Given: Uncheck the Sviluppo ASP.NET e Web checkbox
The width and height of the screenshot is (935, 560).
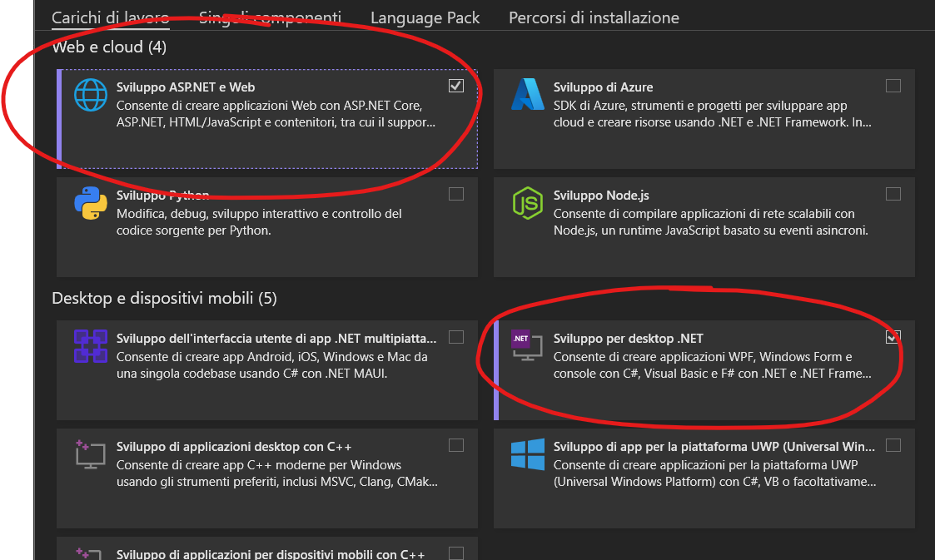Looking at the screenshot, I should 455,86.
